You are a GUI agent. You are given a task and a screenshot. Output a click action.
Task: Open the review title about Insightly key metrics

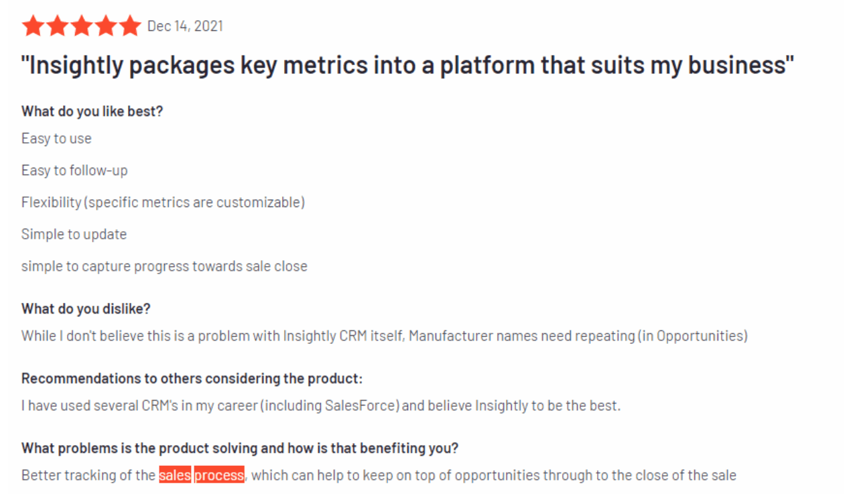pyautogui.click(x=407, y=66)
